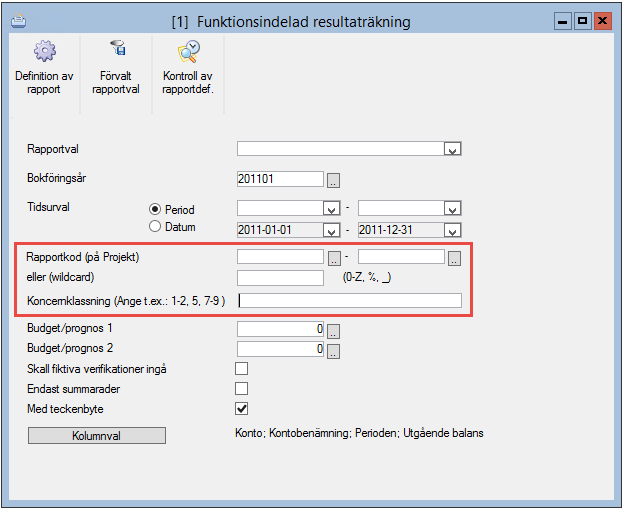Select the Datum radio button
Screen dimensions: 623x508
[155, 226]
